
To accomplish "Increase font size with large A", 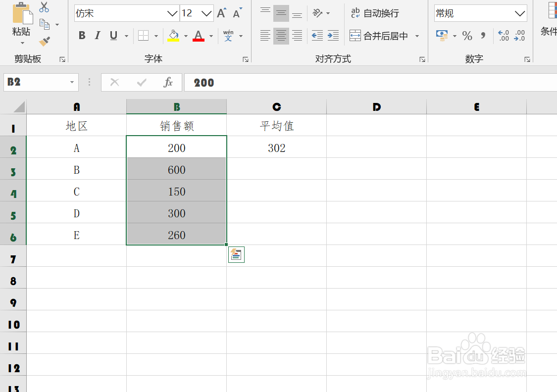I will click(x=221, y=13).
